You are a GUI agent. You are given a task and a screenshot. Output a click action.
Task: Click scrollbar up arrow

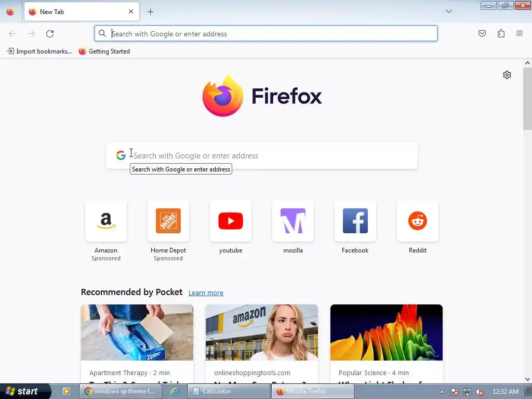527,63
